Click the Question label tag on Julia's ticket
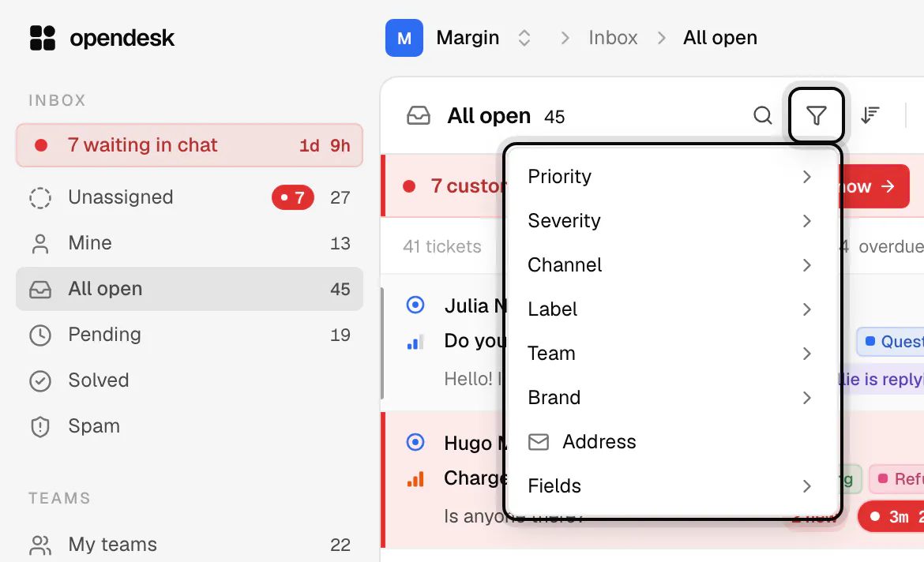The image size is (924, 562). click(x=890, y=342)
